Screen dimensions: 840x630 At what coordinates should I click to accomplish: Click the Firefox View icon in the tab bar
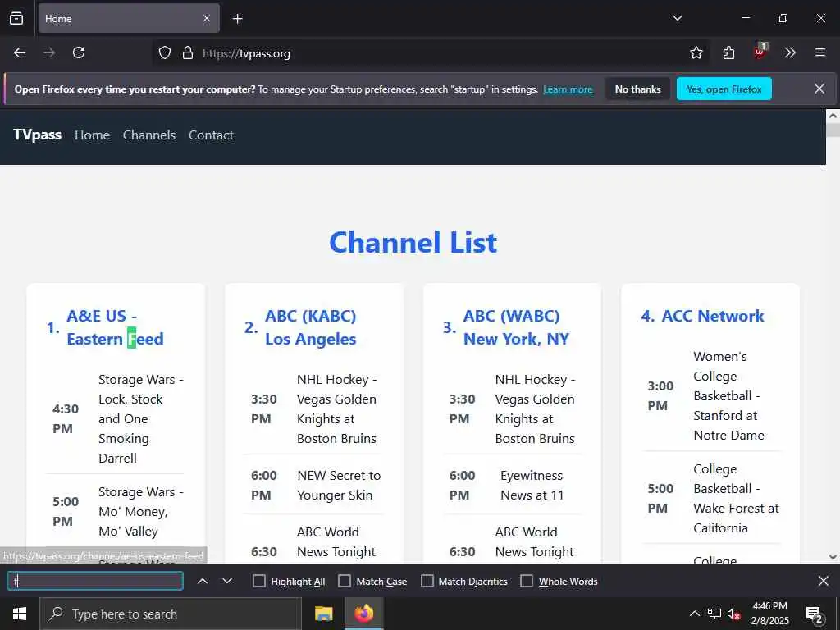[16, 18]
